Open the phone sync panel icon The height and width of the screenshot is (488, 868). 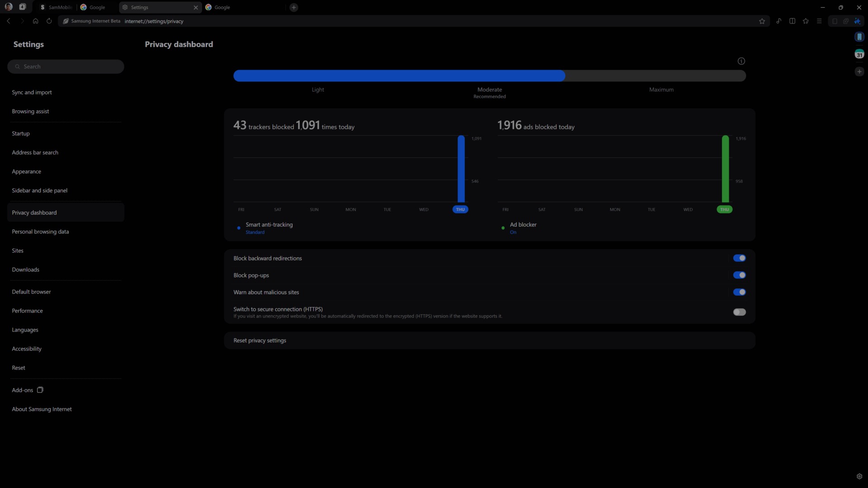click(859, 37)
